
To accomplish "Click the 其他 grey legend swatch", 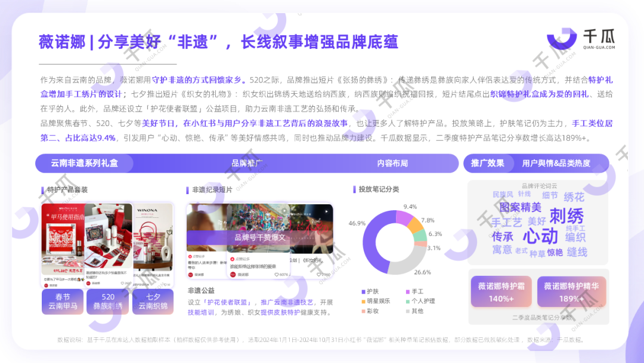I will pos(408,311).
